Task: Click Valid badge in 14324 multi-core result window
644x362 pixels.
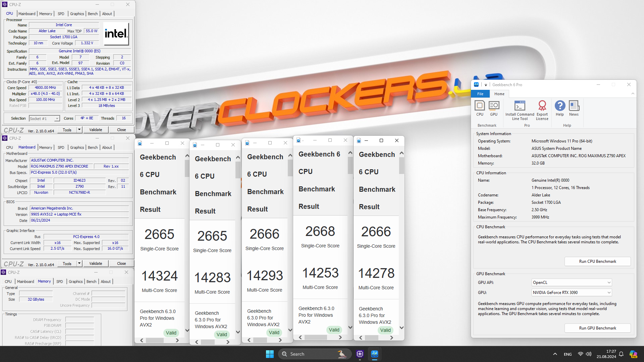Action: (171, 333)
